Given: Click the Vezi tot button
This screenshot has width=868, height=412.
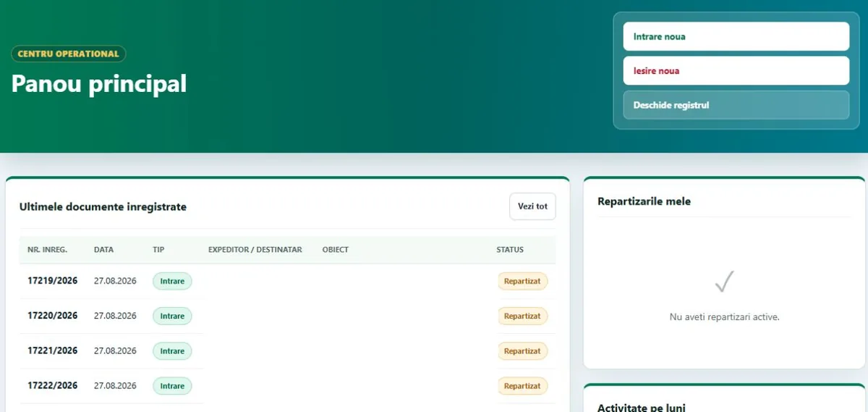Looking at the screenshot, I should point(532,206).
